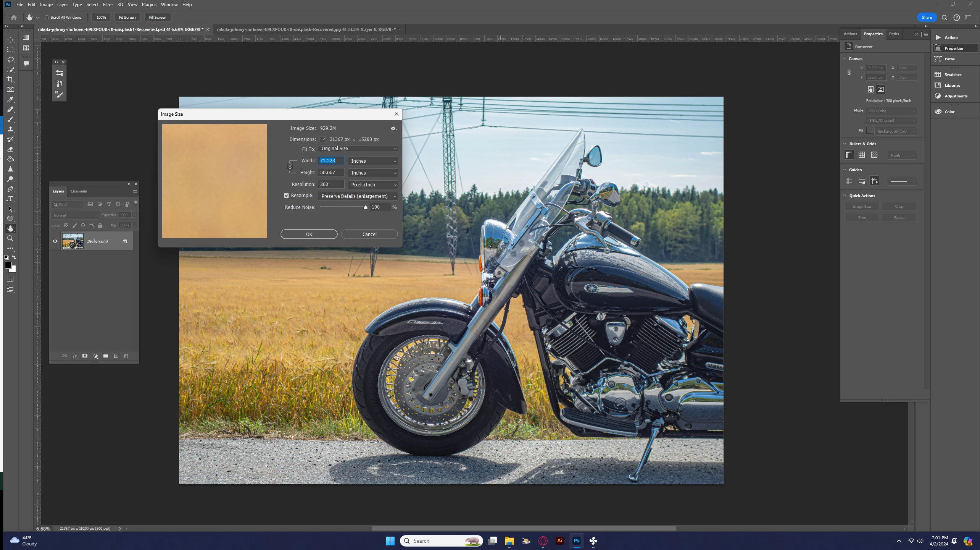Click the Fit Screen button
980x550 pixels.
tap(127, 17)
